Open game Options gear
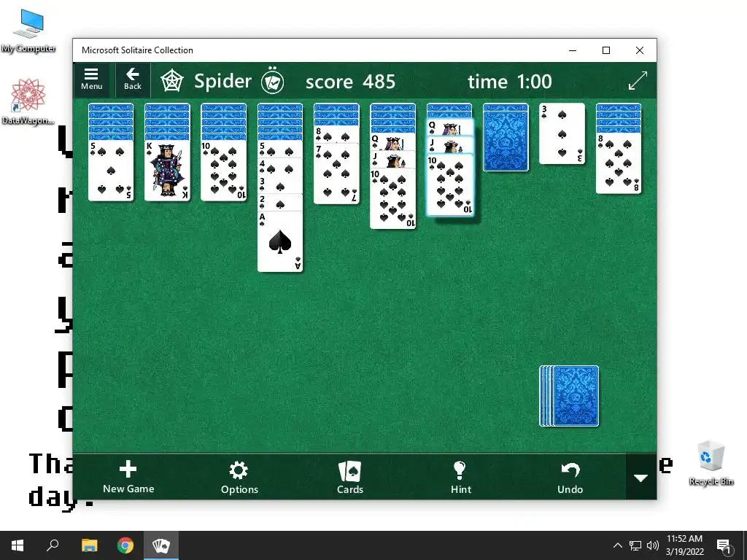 tap(239, 477)
